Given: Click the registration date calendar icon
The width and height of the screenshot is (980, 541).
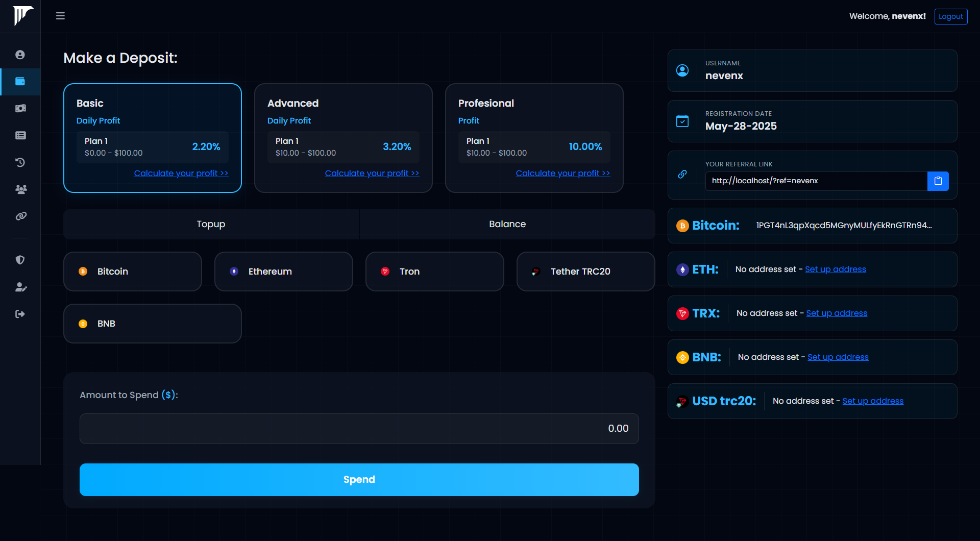Looking at the screenshot, I should click(x=682, y=121).
